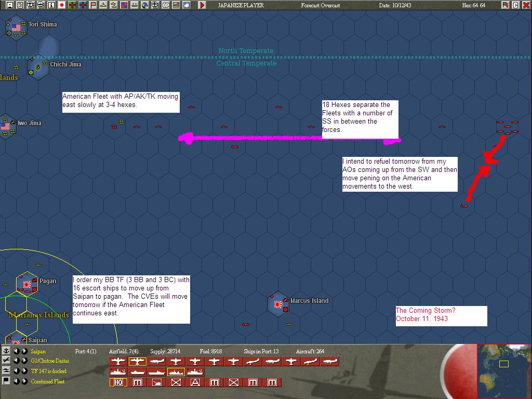Viewport: 532px width, 399px height.
Task: Click the orange flag toolbar icon
Action: point(93,5)
